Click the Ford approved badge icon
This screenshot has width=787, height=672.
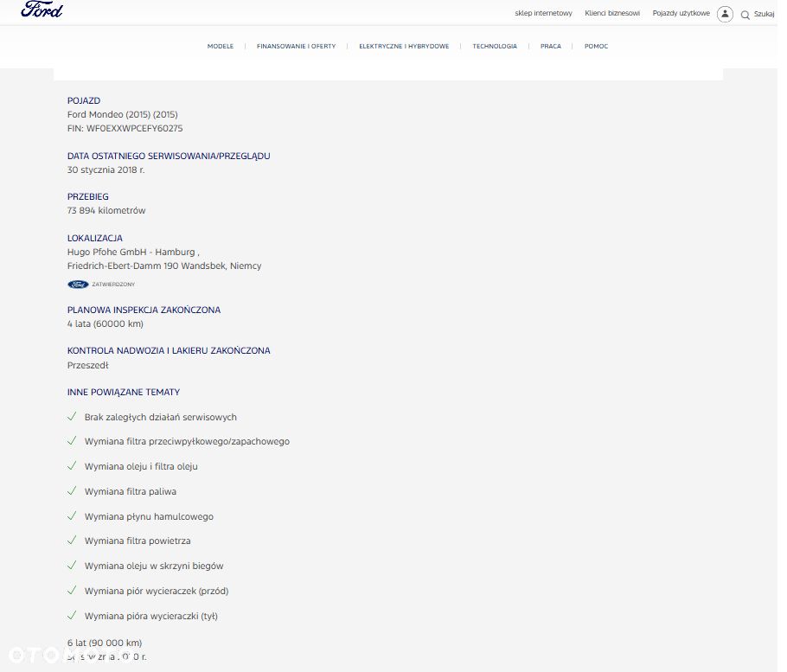pyautogui.click(x=78, y=285)
